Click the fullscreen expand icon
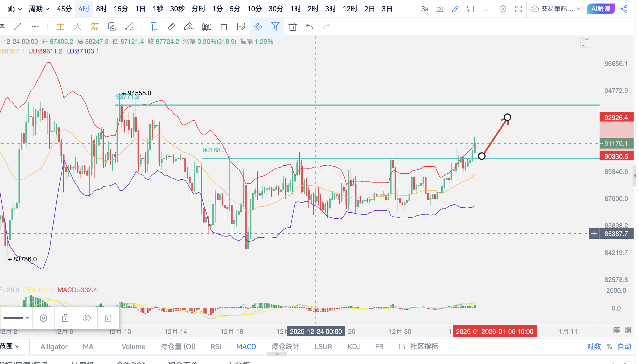Screen dimensions: 639x364 [x=518, y=9]
